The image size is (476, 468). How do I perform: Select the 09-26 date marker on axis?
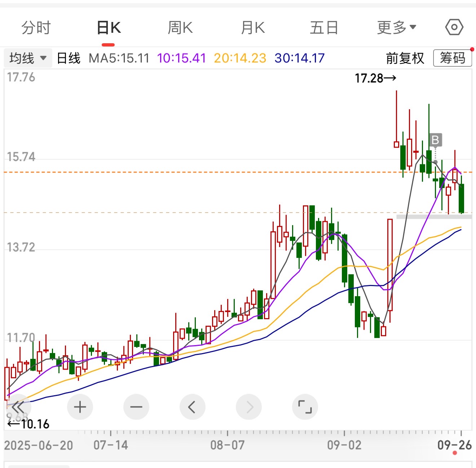[x=454, y=445]
